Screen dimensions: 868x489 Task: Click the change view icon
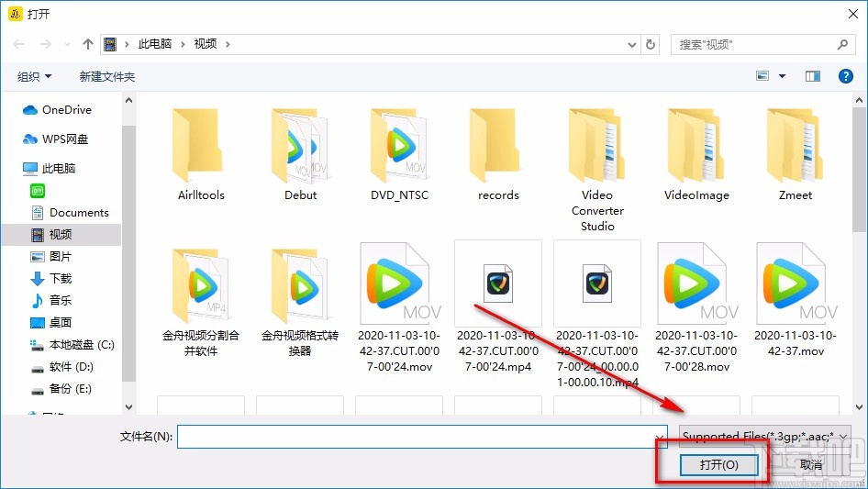(x=762, y=76)
